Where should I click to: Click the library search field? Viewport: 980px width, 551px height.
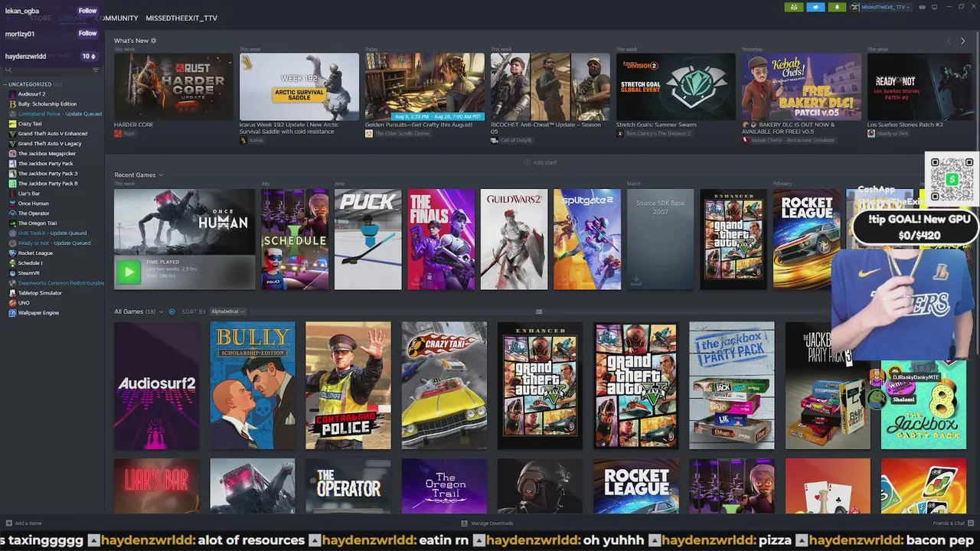pyautogui.click(x=47, y=70)
